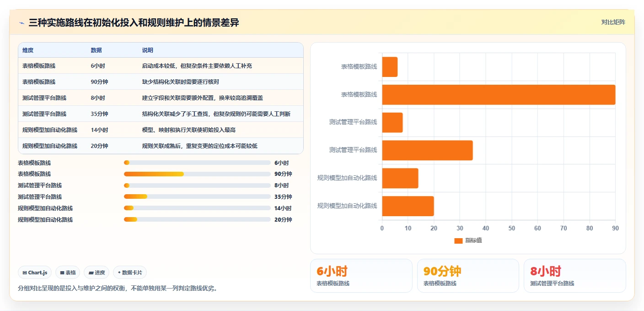Click the footer note starting 分组对比呈现的是
The width and height of the screenshot is (644, 311).
click(118, 289)
